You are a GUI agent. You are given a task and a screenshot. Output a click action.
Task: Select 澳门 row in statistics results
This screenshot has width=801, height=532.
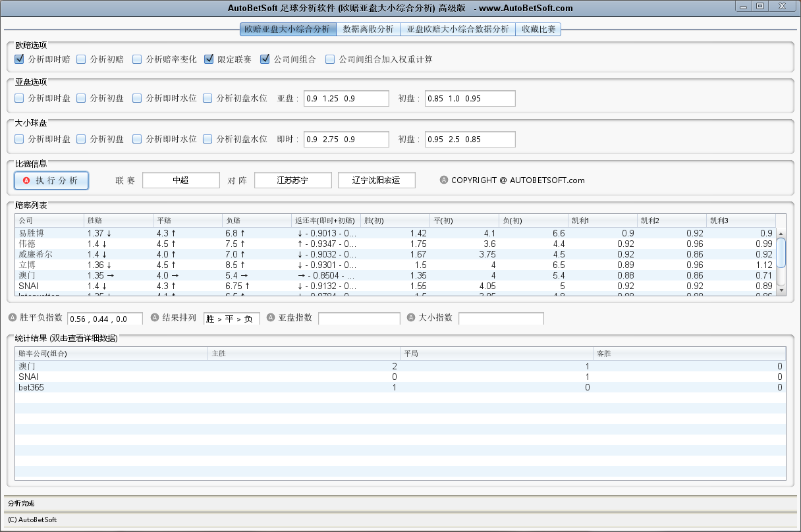click(400, 366)
